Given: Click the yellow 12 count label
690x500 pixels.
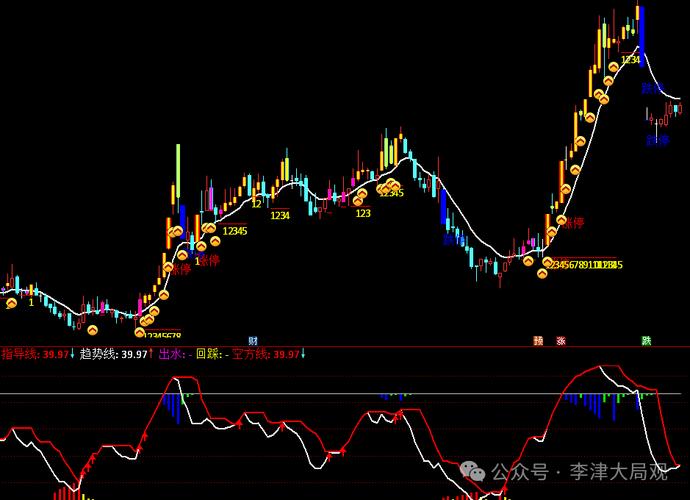Looking at the screenshot, I should pos(257,204).
